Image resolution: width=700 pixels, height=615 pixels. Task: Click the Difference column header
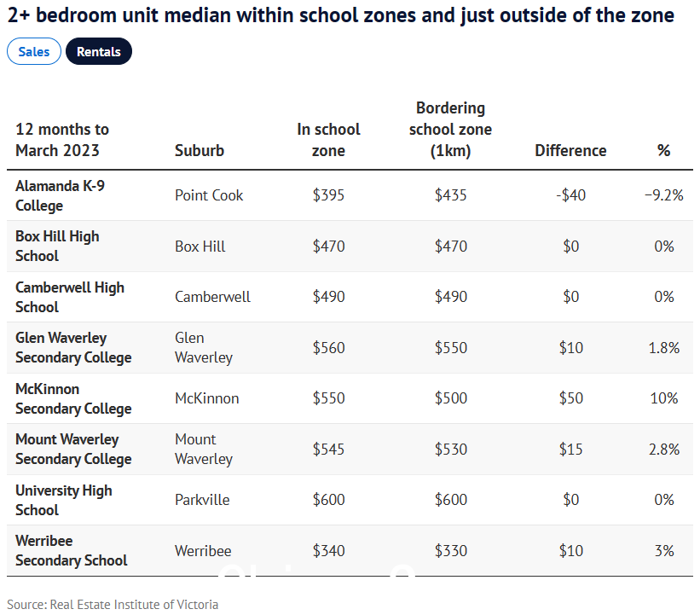(x=570, y=150)
